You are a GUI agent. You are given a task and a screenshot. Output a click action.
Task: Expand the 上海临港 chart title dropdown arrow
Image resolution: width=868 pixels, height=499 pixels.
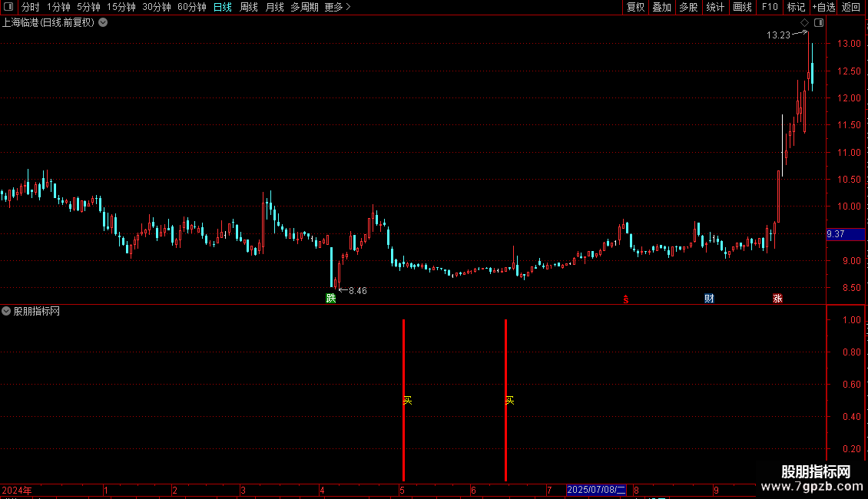click(x=103, y=23)
